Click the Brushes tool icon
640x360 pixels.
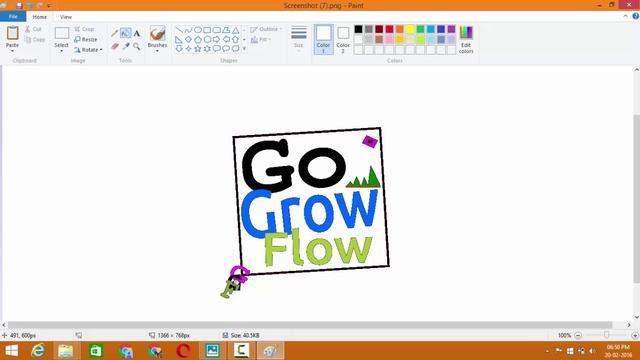157,33
